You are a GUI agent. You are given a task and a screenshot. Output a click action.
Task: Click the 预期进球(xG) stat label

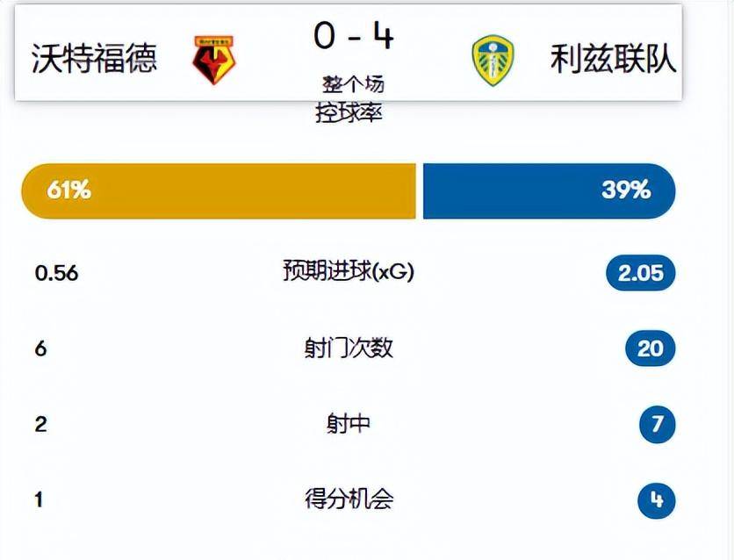(349, 272)
